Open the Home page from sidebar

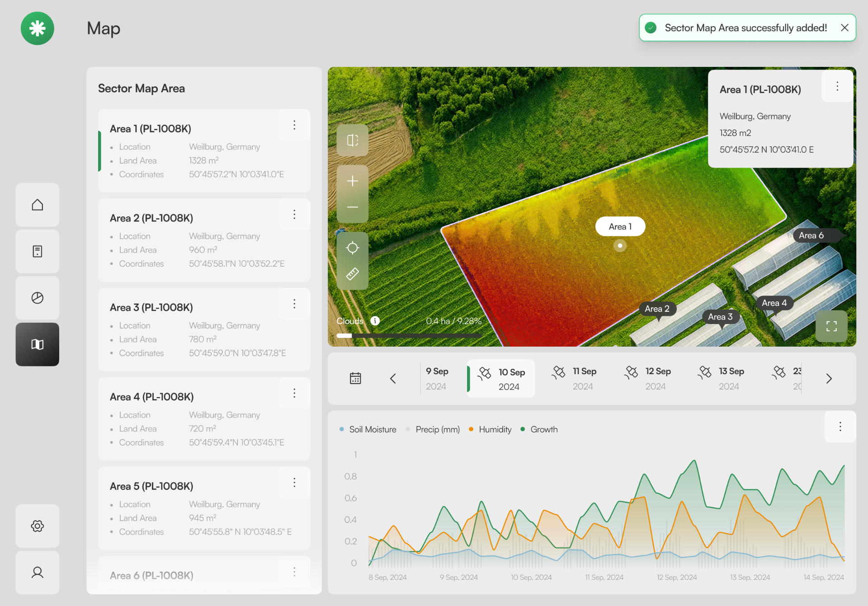click(x=38, y=205)
